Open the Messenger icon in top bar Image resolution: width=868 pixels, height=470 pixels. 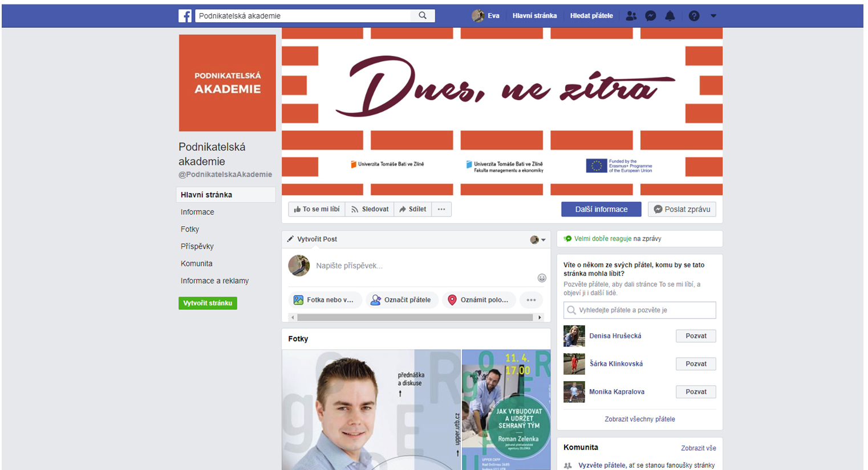click(x=650, y=16)
